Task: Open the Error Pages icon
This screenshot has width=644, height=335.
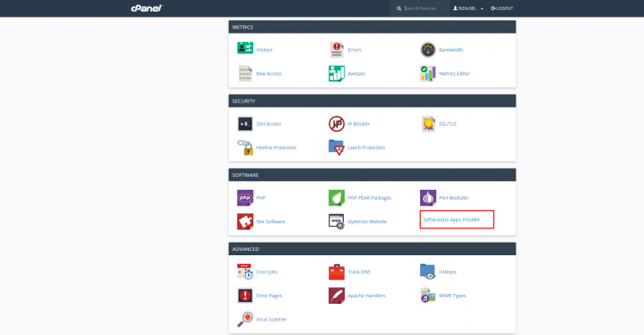Action: tap(245, 296)
